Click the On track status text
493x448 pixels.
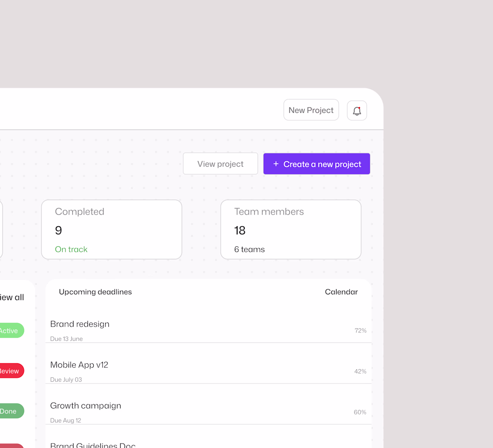point(71,249)
